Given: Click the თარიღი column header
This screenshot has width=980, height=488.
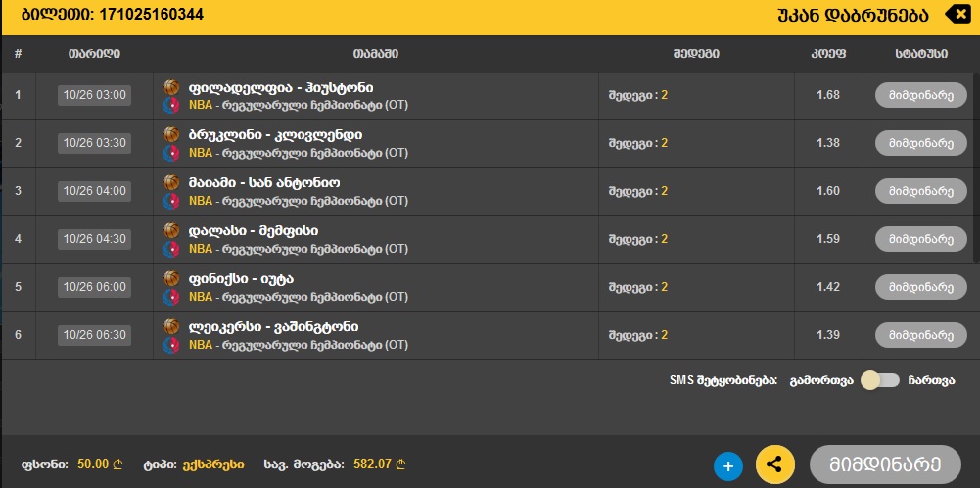Looking at the screenshot, I should coord(94,54).
